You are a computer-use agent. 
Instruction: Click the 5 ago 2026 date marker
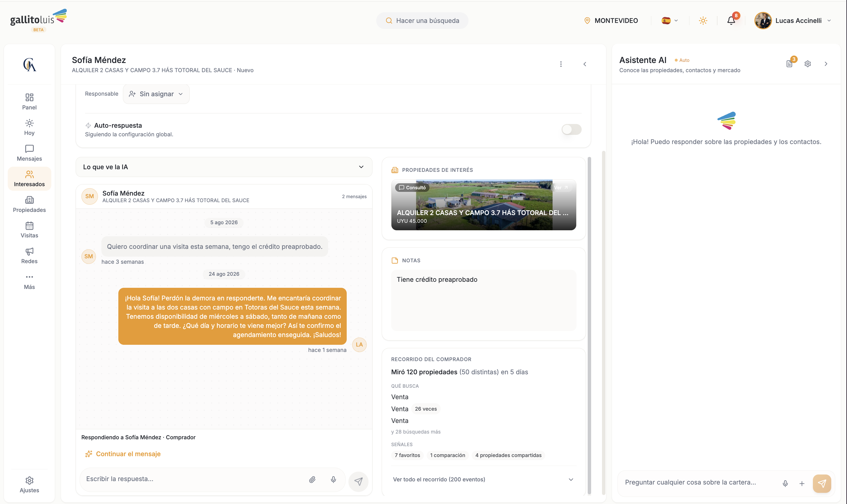click(224, 223)
